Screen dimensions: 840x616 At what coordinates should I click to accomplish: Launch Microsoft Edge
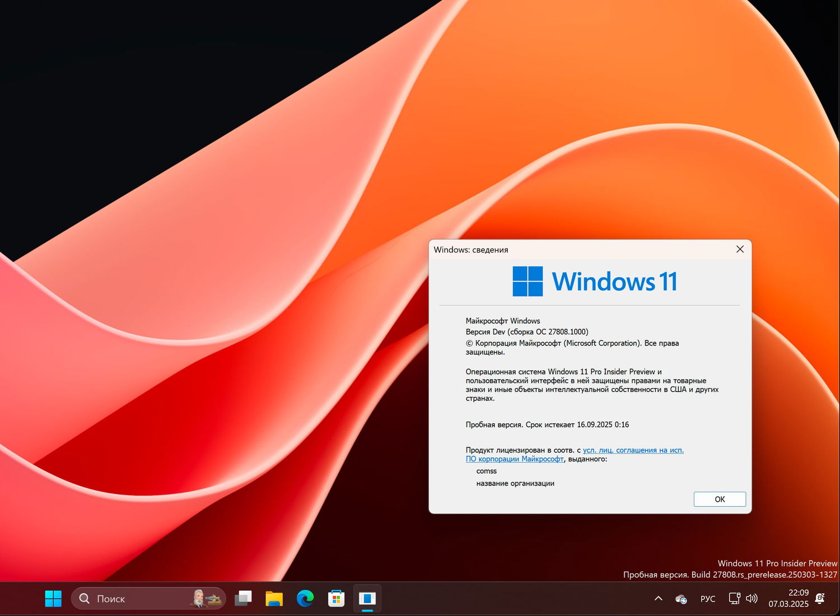[305, 599]
